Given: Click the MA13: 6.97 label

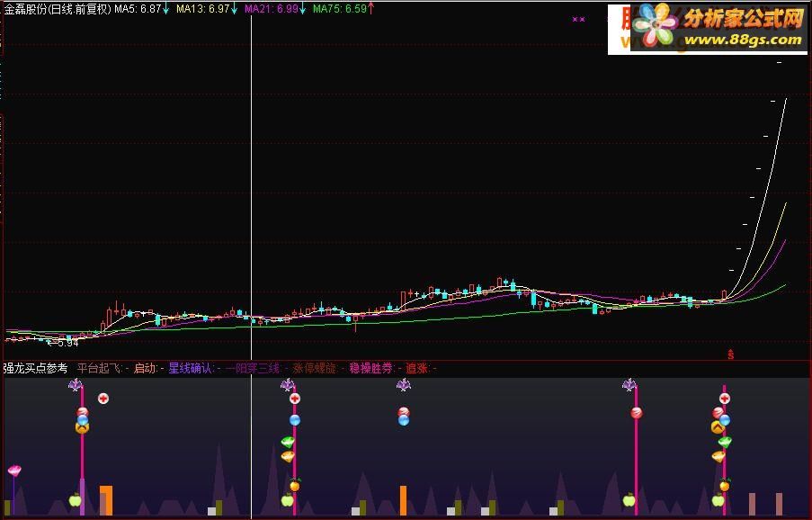Looking at the screenshot, I should [x=202, y=9].
